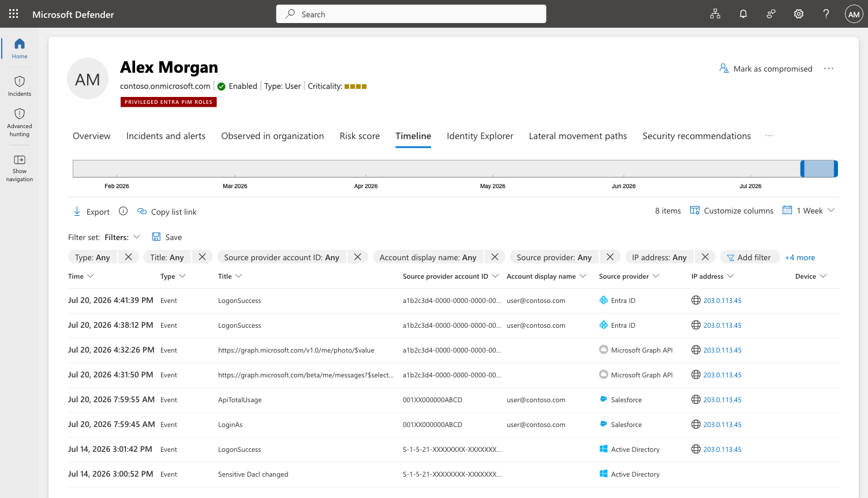Click Mark as compromised
The height and width of the screenshot is (498, 868).
(766, 69)
